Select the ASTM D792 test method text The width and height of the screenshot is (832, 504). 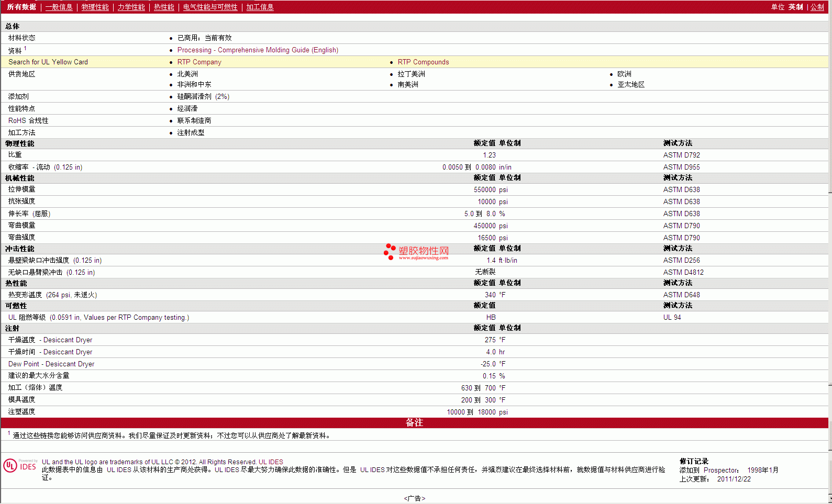click(681, 155)
